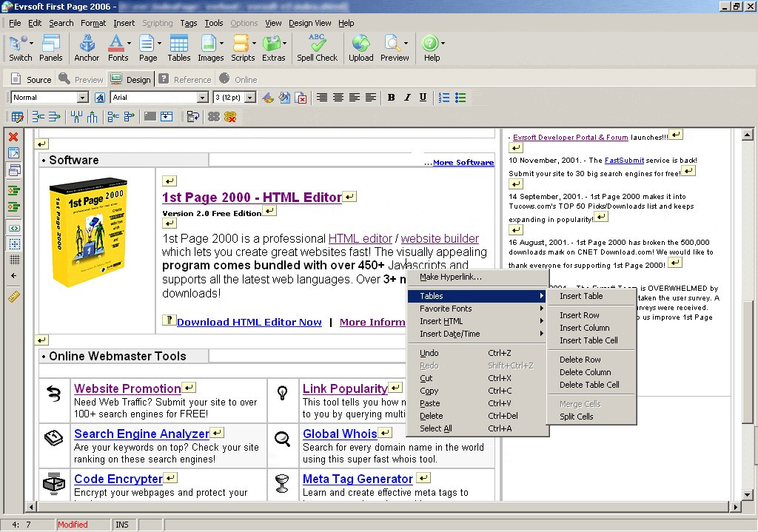Expand Favorite Fonts submenu in context menu
The image size is (758, 532).
click(x=478, y=309)
